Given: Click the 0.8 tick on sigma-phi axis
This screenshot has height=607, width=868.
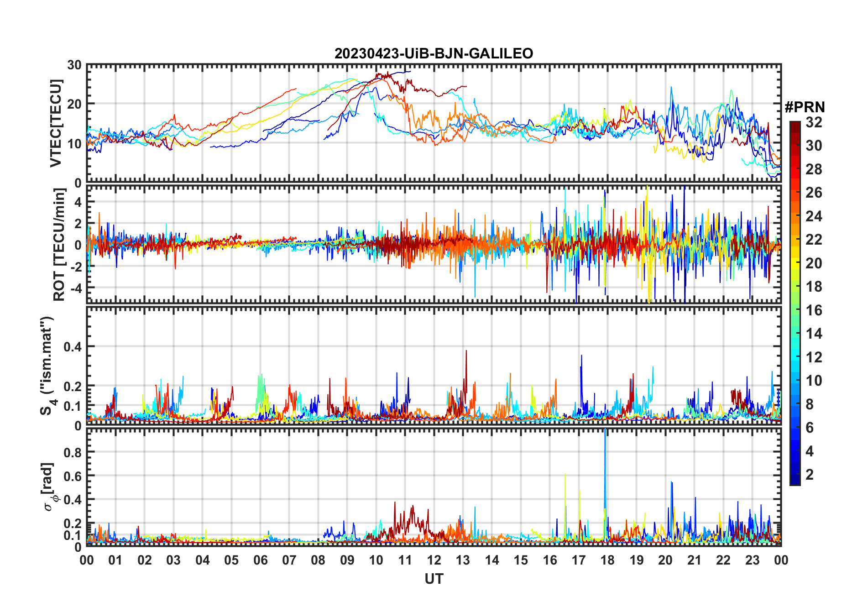Looking at the screenshot, I should coord(73,452).
